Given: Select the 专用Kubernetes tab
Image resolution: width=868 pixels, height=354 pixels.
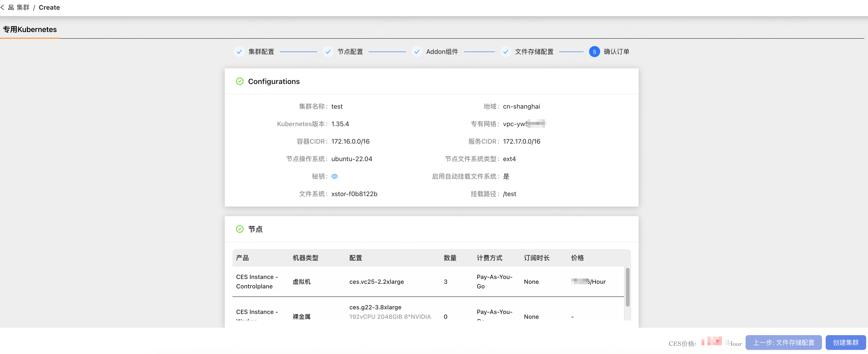Looking at the screenshot, I should click(30, 30).
